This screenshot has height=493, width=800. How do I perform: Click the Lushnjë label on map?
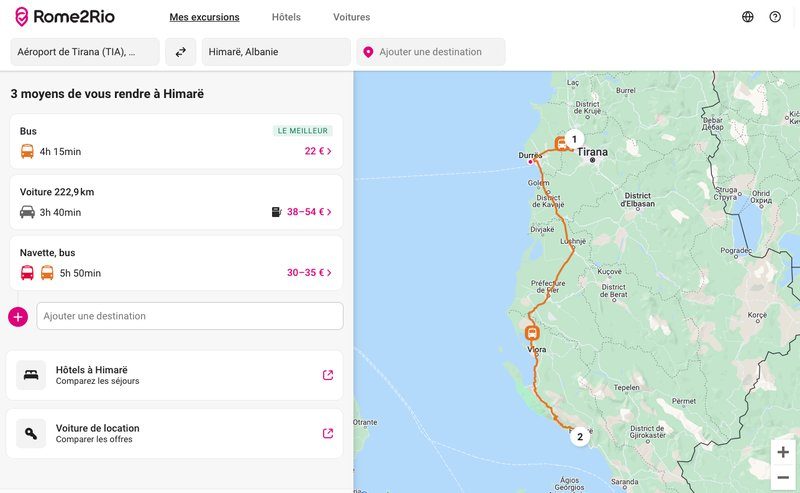click(x=573, y=241)
